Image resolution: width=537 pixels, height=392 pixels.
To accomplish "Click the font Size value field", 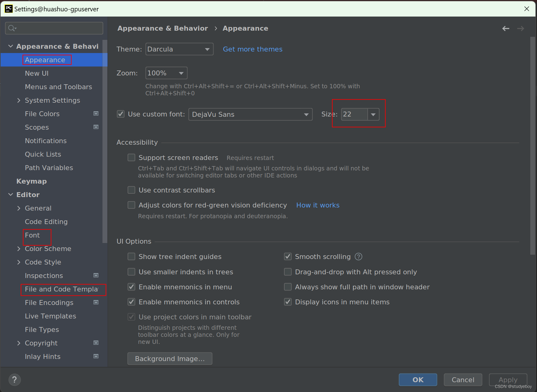I will coord(354,114).
